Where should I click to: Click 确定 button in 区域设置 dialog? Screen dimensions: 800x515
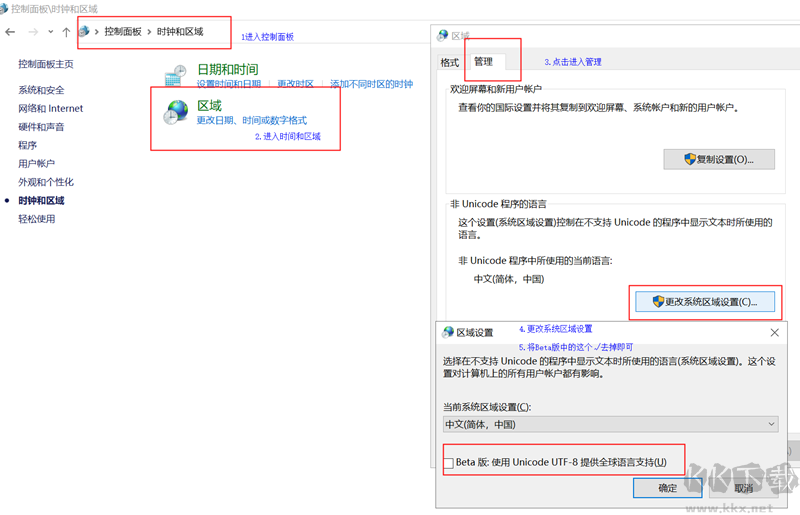tap(668, 488)
